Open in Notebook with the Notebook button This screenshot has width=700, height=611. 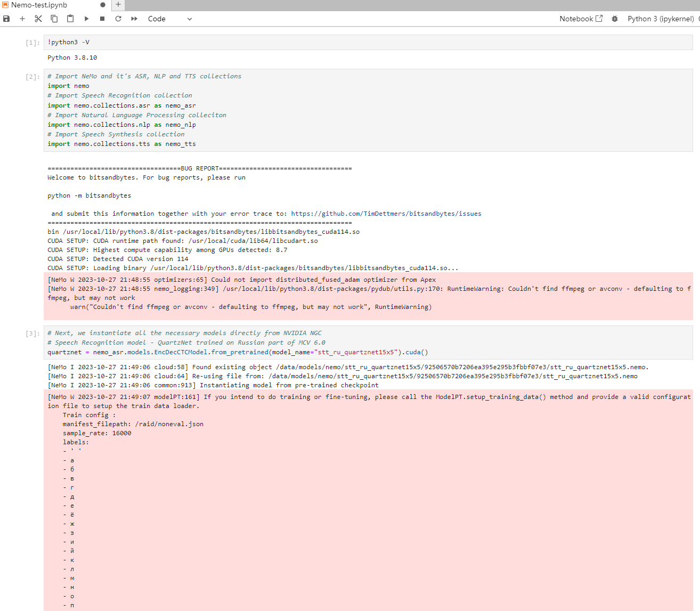(581, 19)
